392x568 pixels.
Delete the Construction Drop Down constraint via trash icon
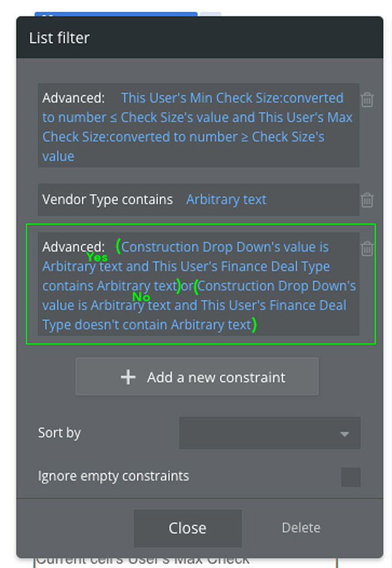[367, 250]
